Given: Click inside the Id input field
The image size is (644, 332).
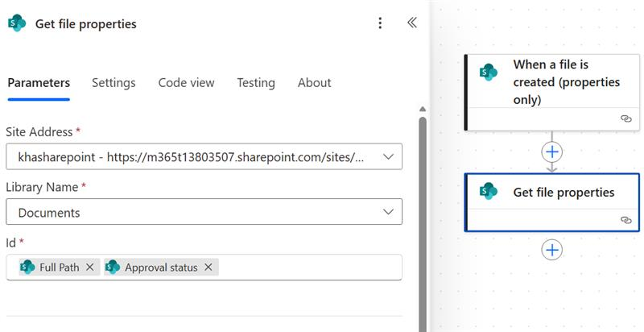Looking at the screenshot, I should pos(204,267).
